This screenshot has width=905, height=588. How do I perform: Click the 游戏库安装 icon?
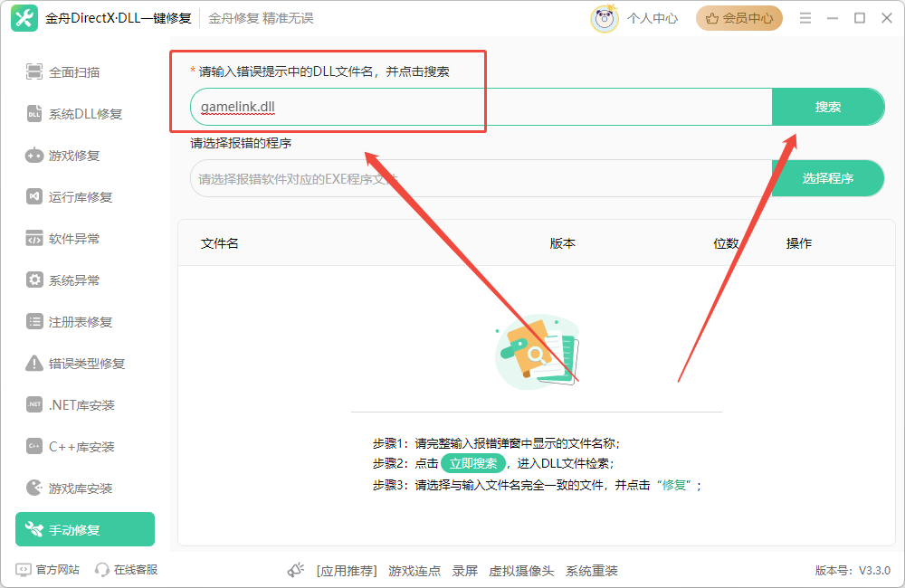point(34,488)
